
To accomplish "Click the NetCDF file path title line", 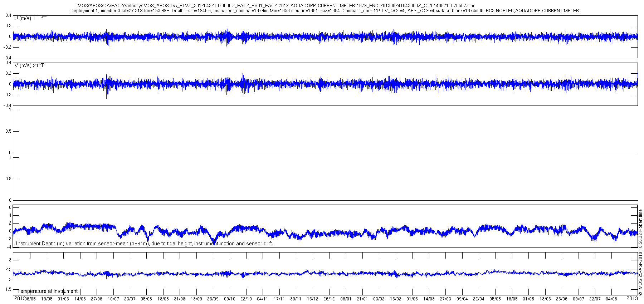I will click(x=276, y=6).
